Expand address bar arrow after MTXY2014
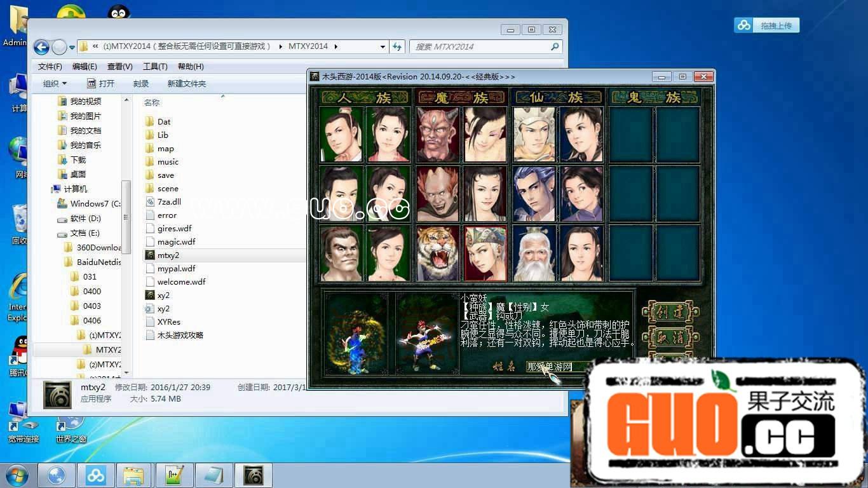This screenshot has height=488, width=868. tap(336, 46)
